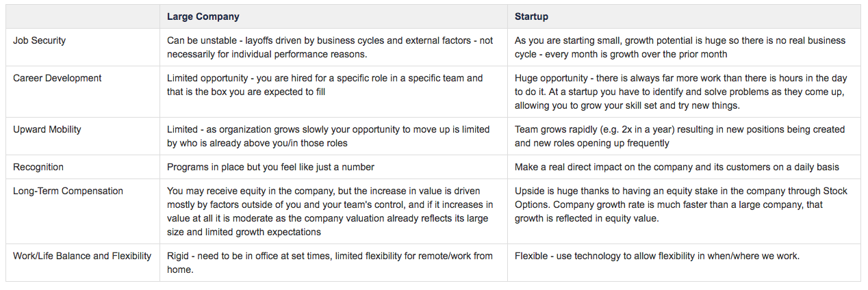
Task: Select the "Recognition" row label
Action: [38, 167]
